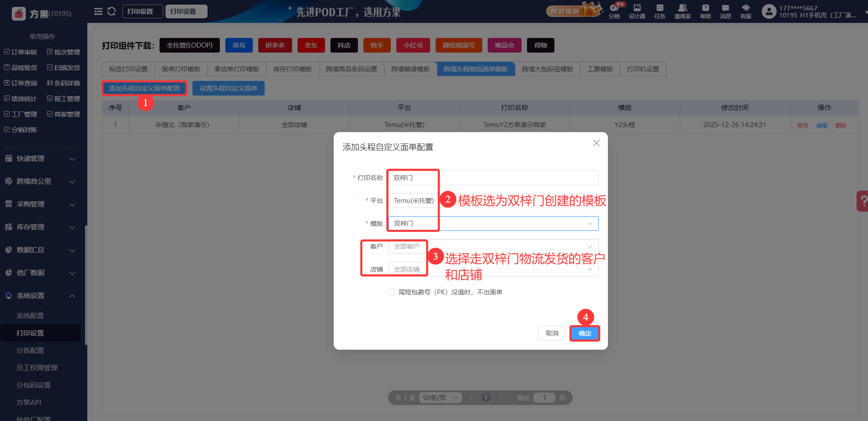Screen dimensions: 868x421
Task: Open the 邀商家 invite merchant icon
Action: point(682,12)
